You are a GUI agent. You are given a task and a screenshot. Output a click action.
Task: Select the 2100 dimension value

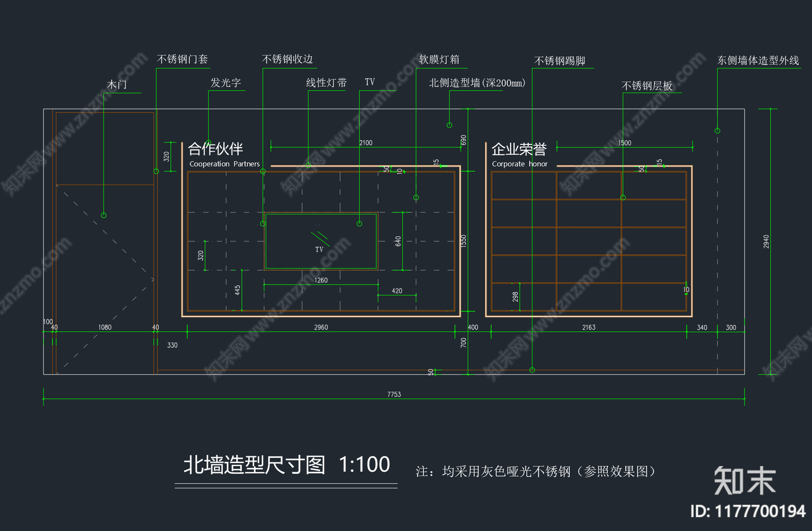point(366,143)
